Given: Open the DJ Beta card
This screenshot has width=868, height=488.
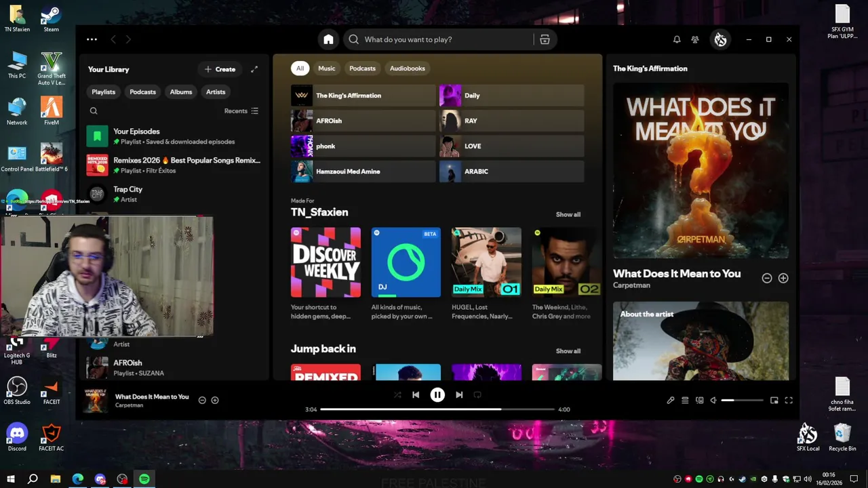Looking at the screenshot, I should click(406, 274).
